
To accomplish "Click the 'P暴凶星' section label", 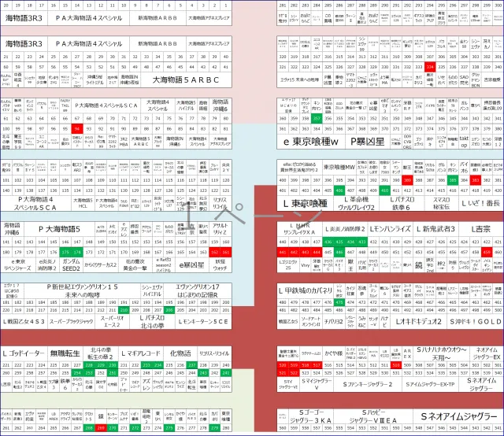I will click(368, 142).
